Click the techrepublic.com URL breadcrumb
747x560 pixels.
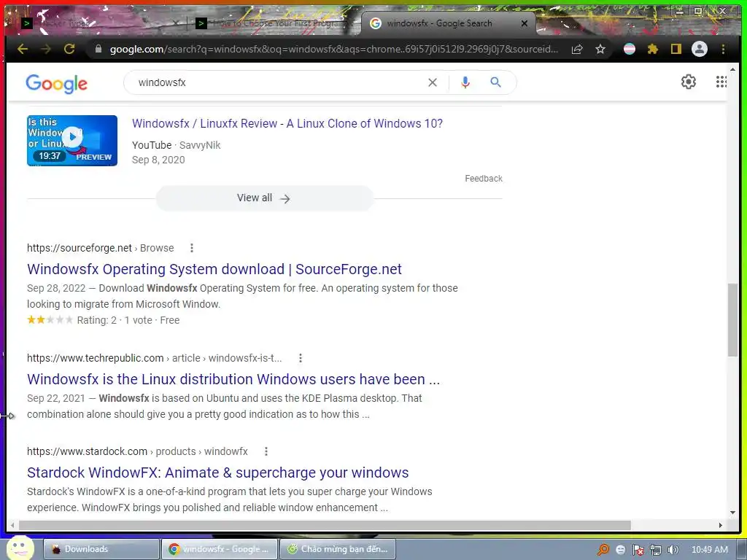click(x=155, y=358)
